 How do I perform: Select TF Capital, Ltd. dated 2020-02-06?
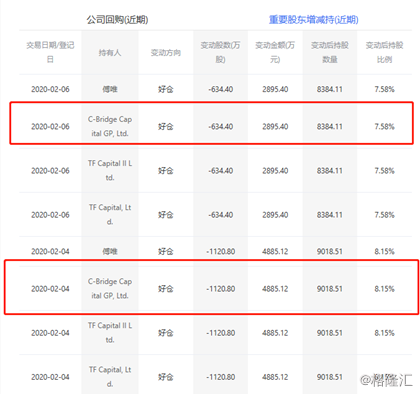click(110, 214)
